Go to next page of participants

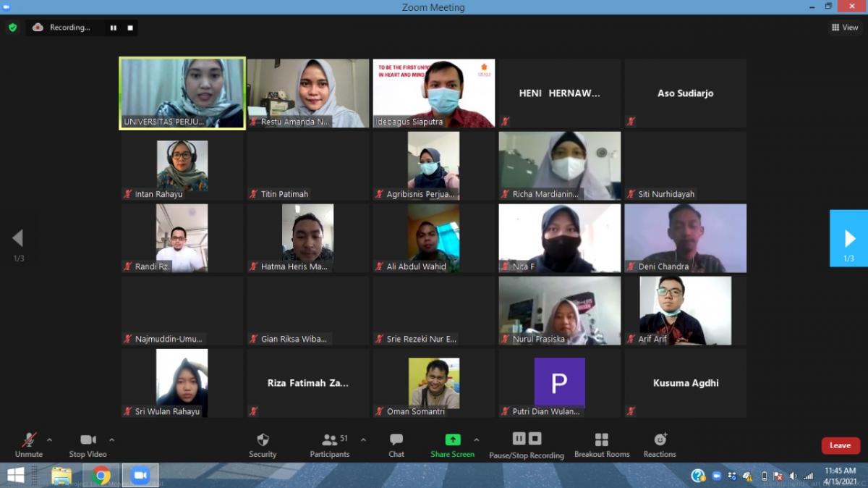[x=848, y=238]
